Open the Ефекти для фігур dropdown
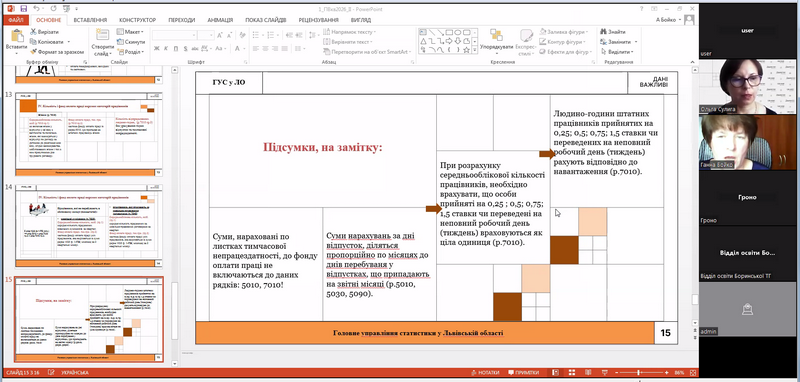This screenshot has width=800, height=382. click(566, 52)
